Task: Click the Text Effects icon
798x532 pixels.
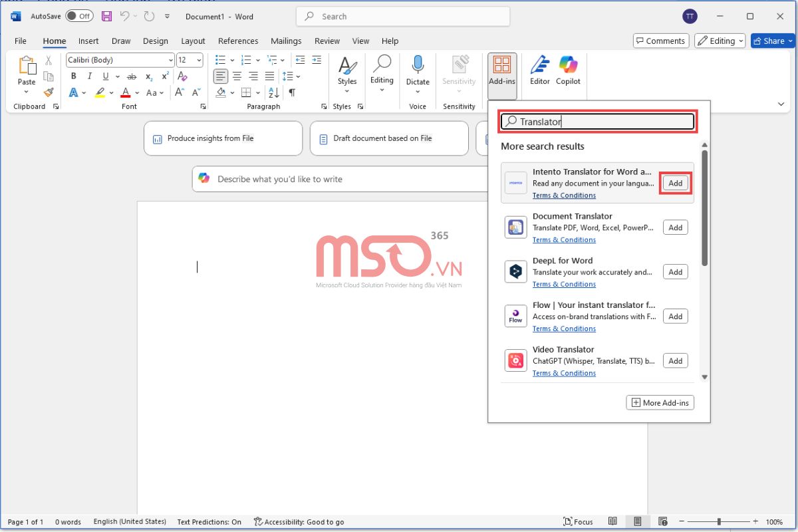Action: coord(74,92)
